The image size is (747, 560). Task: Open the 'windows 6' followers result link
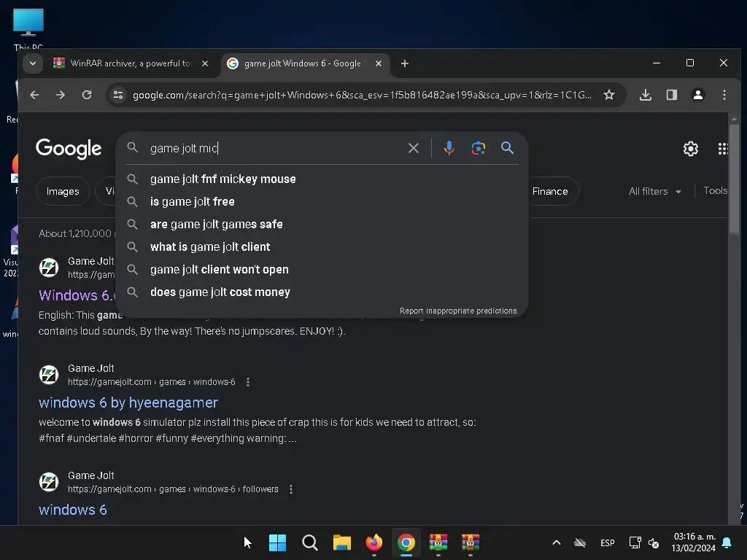point(73,510)
